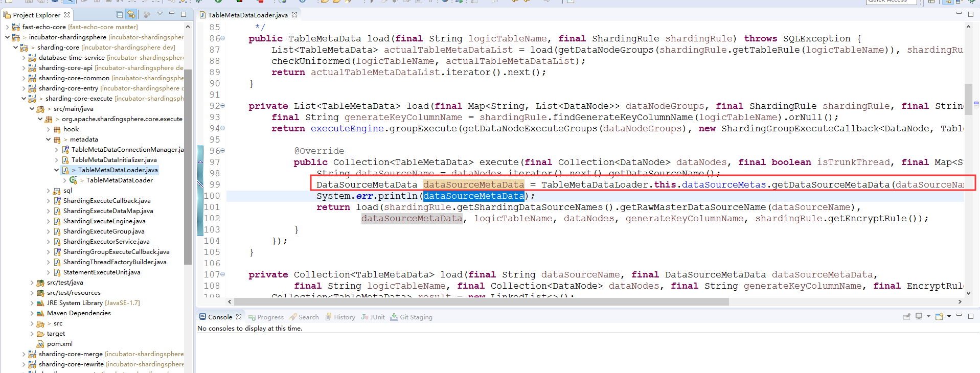980x373 pixels.
Task: Click the Pin Console icon
Action: (907, 316)
